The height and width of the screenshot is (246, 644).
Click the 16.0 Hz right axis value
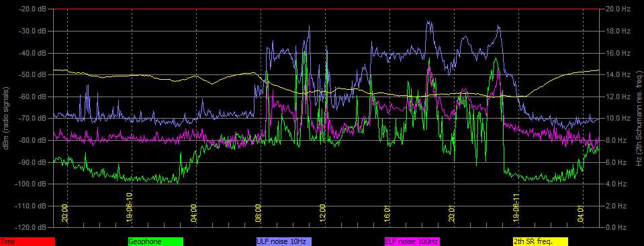tap(617, 53)
